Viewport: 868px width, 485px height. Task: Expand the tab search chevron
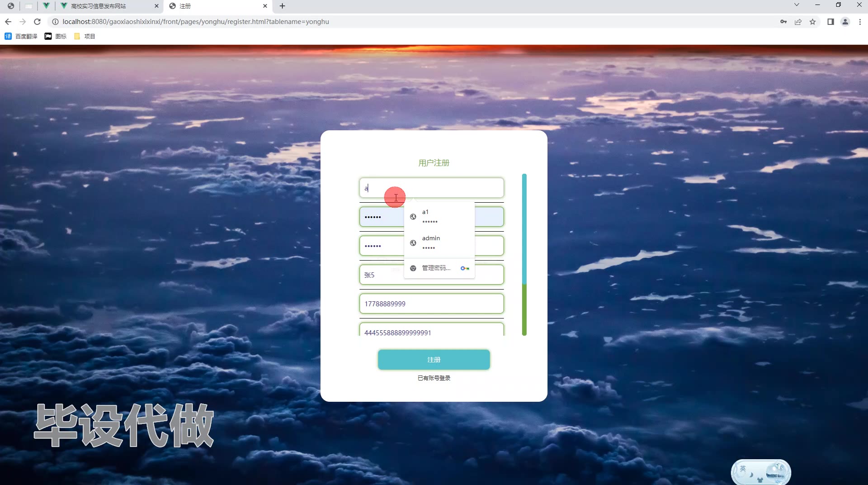point(797,5)
